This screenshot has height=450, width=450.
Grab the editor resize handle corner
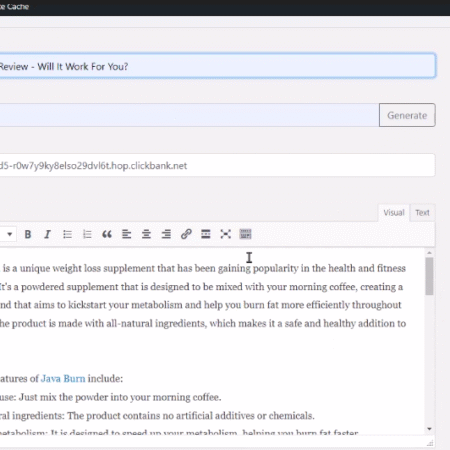(x=430, y=443)
